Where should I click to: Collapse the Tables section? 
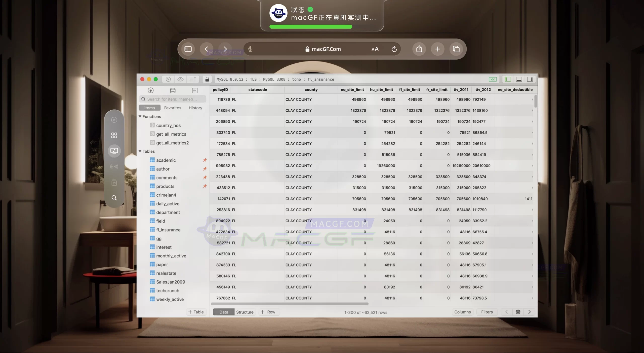pyautogui.click(x=140, y=151)
